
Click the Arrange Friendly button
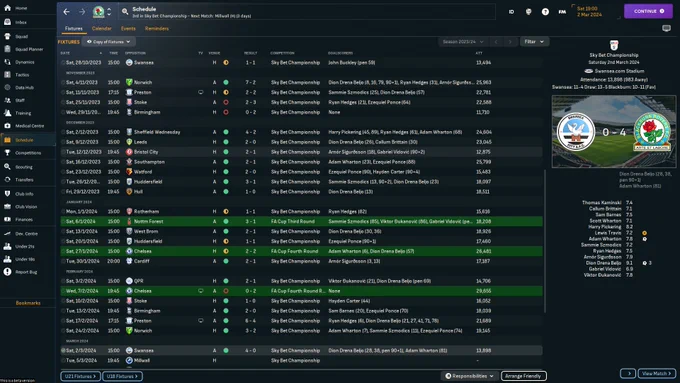point(523,376)
